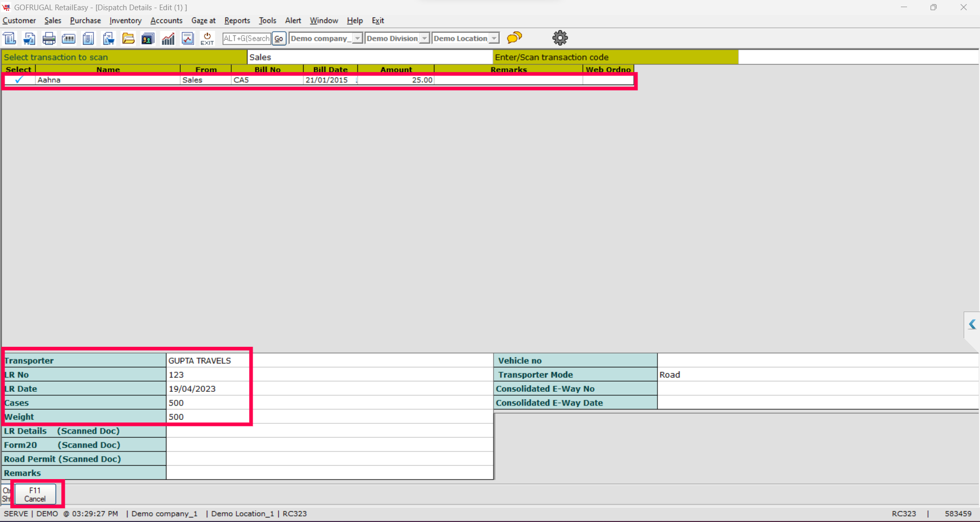Click the pages with cart toolbar icon
The height and width of the screenshot is (522, 980).
[x=108, y=38]
